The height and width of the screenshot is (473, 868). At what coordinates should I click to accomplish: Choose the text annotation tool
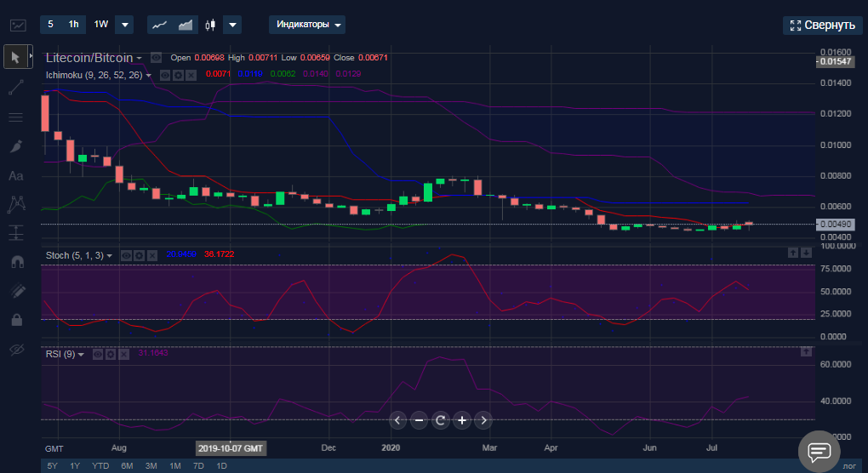pyautogui.click(x=15, y=176)
